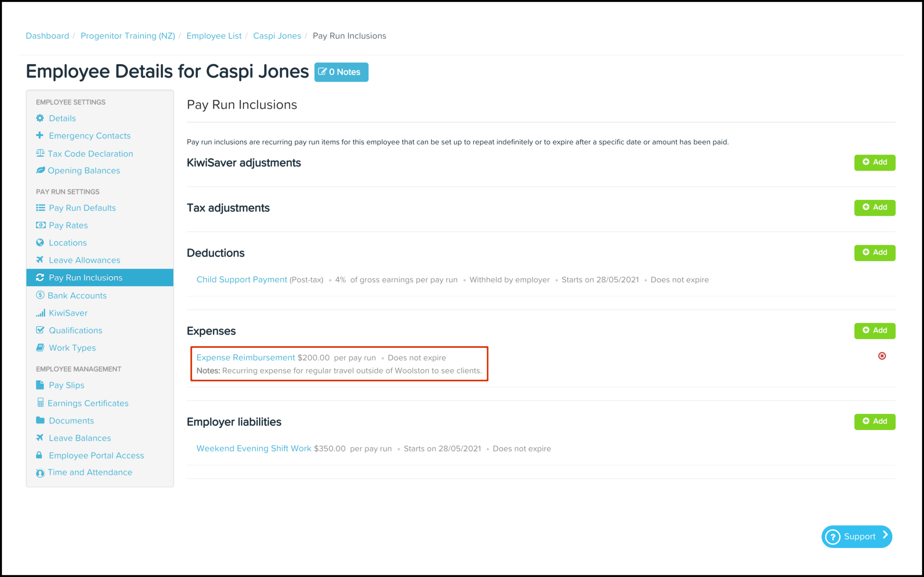Image resolution: width=924 pixels, height=577 pixels.
Task: Click the checkmark icon next to Qualifications
Action: pyautogui.click(x=40, y=330)
